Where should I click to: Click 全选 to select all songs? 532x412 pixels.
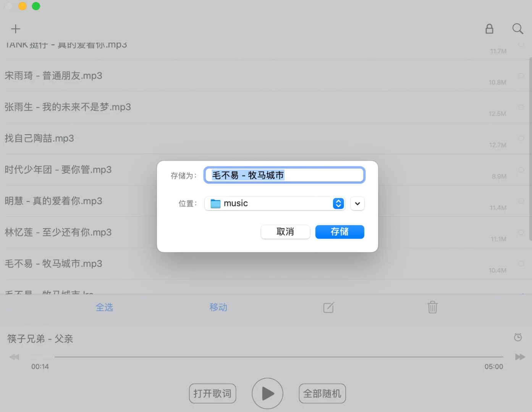(104, 307)
